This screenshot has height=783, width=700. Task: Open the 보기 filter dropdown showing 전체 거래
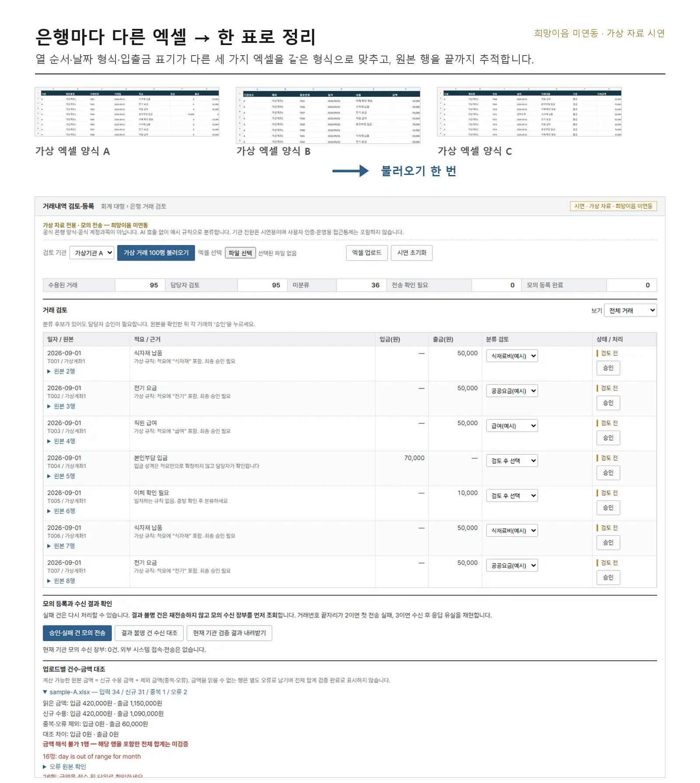630,310
